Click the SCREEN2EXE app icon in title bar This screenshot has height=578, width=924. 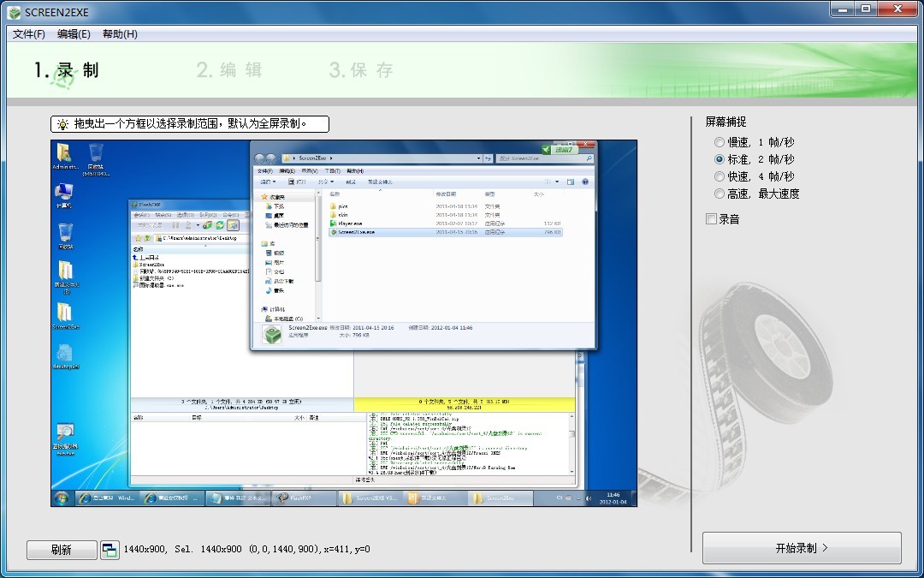[x=14, y=12]
